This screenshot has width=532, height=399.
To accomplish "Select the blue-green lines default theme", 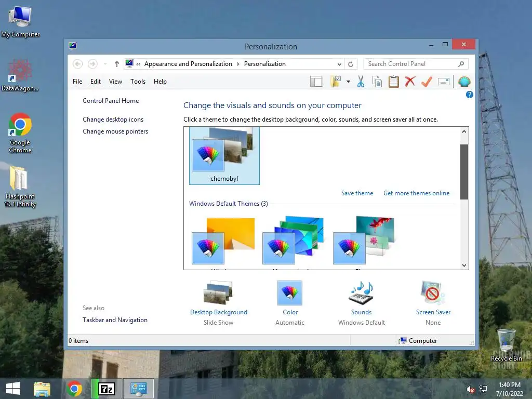I will coord(293,241).
